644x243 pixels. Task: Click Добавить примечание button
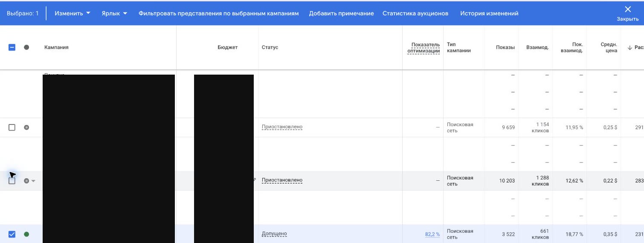[341, 13]
